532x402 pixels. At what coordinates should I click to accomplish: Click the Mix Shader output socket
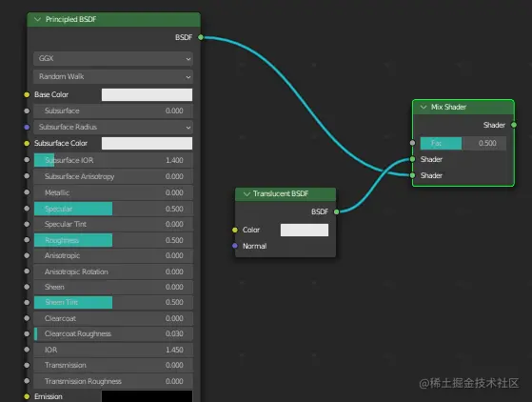[x=514, y=125]
